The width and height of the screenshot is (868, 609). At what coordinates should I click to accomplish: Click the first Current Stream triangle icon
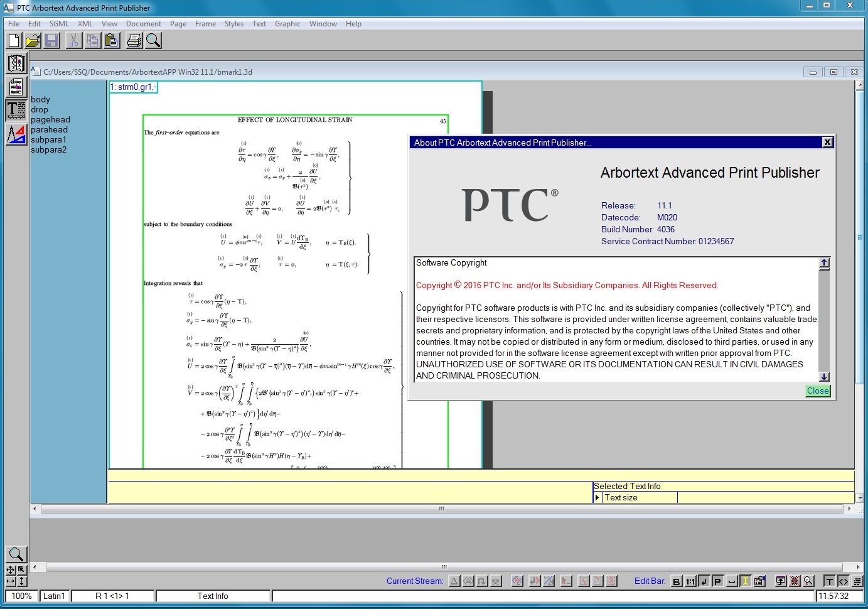[x=454, y=581]
